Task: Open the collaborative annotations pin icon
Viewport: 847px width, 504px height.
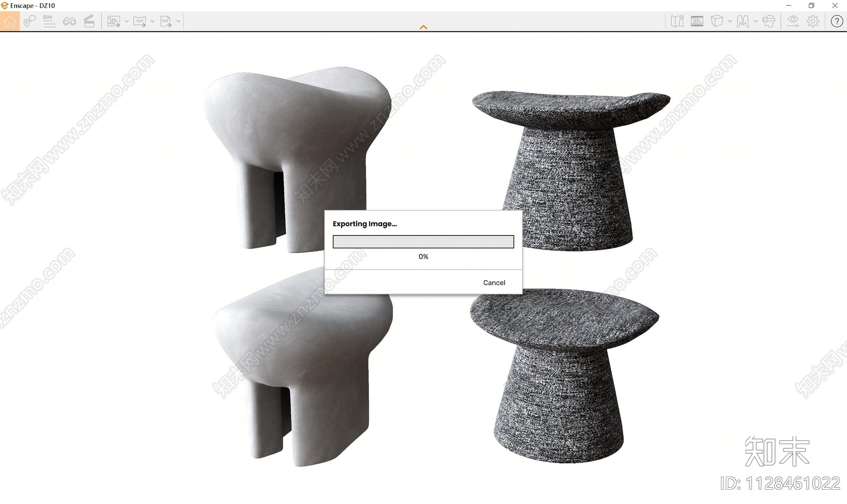Action: [30, 21]
